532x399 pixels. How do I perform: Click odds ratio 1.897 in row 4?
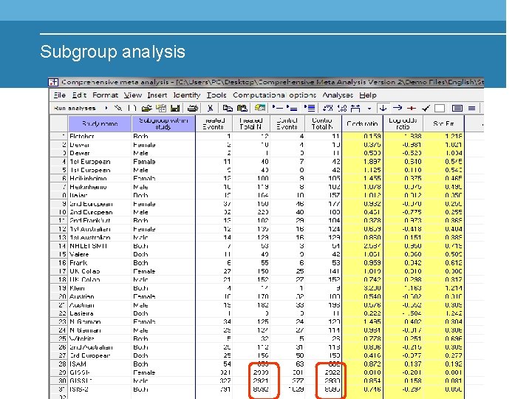(362, 162)
